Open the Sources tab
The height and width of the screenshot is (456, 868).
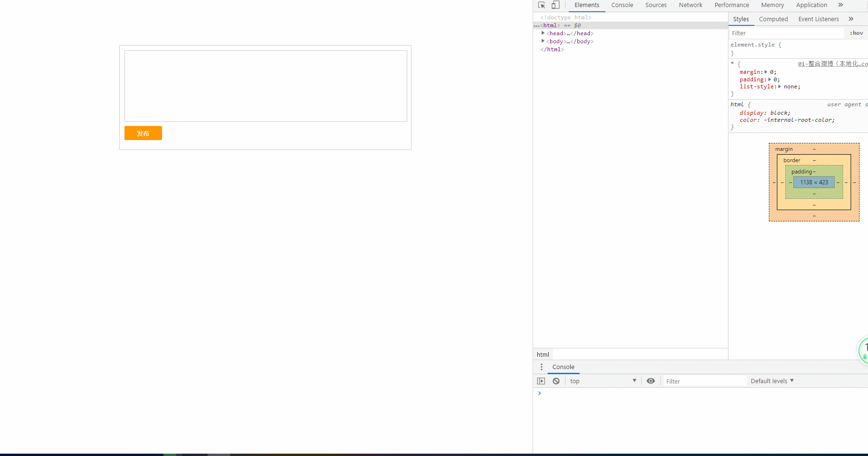click(656, 5)
